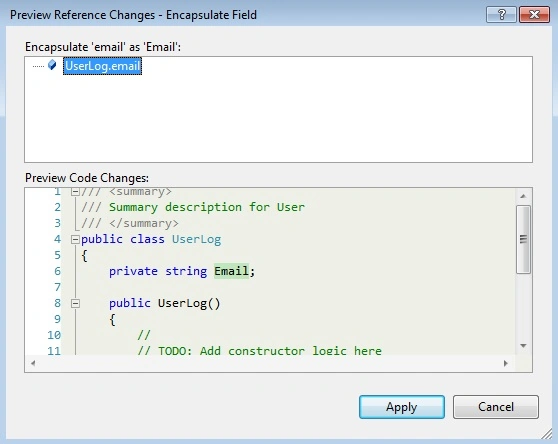Image resolution: width=558 pixels, height=444 pixels.
Task: Collapse the summary comment block at line 1
Action: (x=75, y=192)
